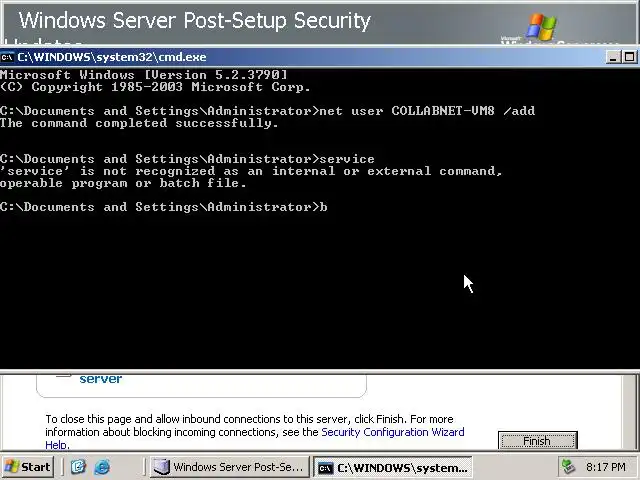Screen dimensions: 640x480
Task: Click the Finish button
Action: (538, 440)
